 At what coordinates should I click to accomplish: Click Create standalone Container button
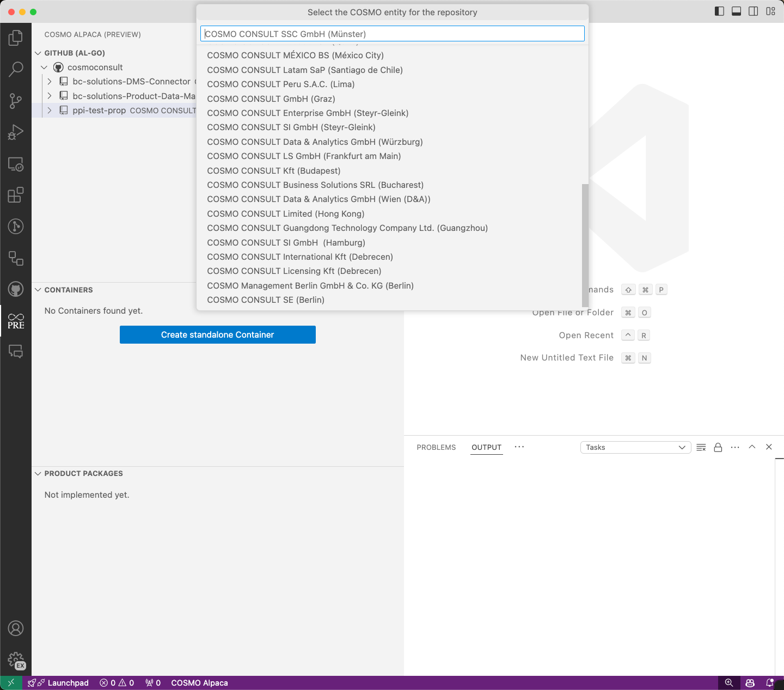pyautogui.click(x=217, y=335)
